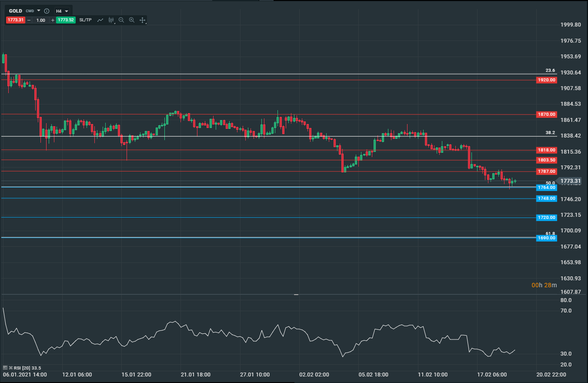The height and width of the screenshot is (383, 588).
Task: Expand the GOLD CMD symbol dropdown
Action: (39, 11)
